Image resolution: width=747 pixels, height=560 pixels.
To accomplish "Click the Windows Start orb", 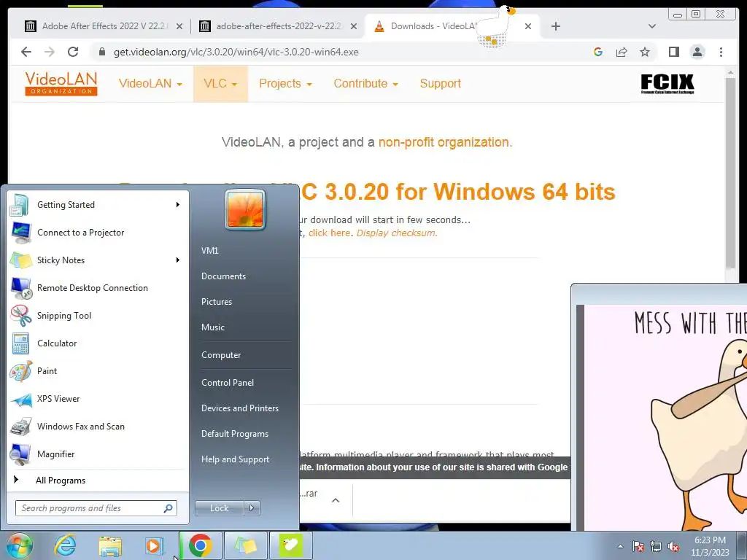I will pyautogui.click(x=19, y=545).
